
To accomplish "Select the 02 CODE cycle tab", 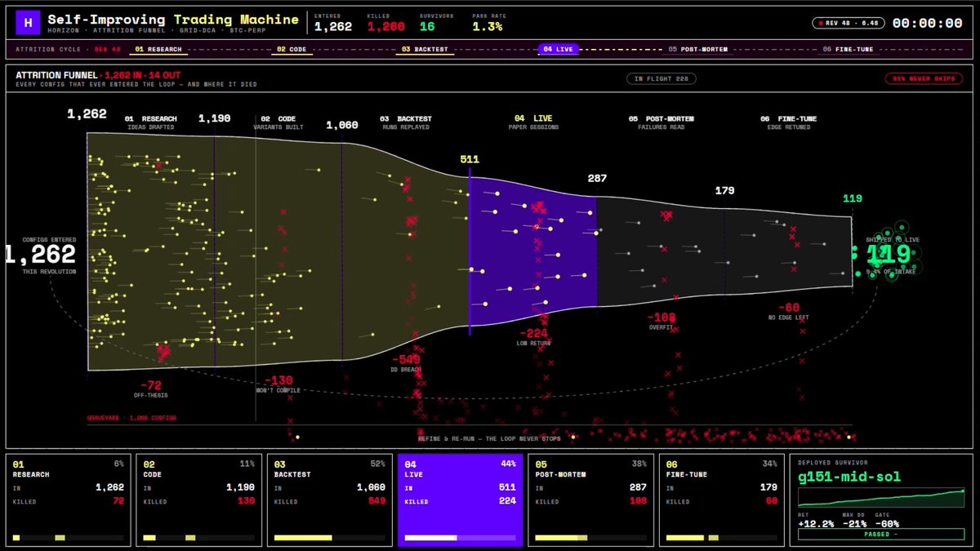I will tap(292, 49).
